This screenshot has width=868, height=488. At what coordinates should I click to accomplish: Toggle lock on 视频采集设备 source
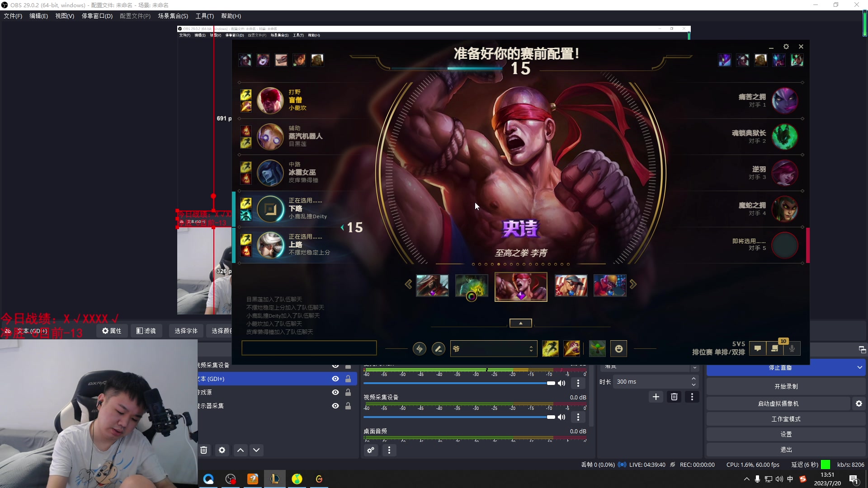348,366
